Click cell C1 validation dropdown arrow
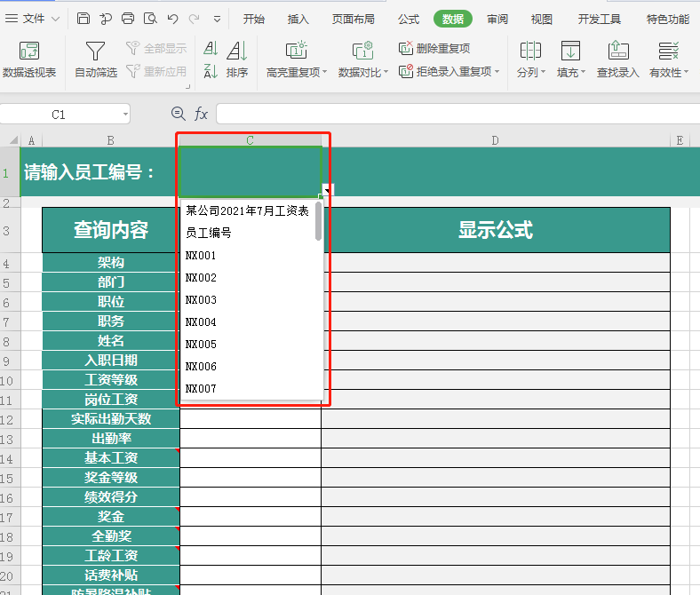 (x=328, y=190)
